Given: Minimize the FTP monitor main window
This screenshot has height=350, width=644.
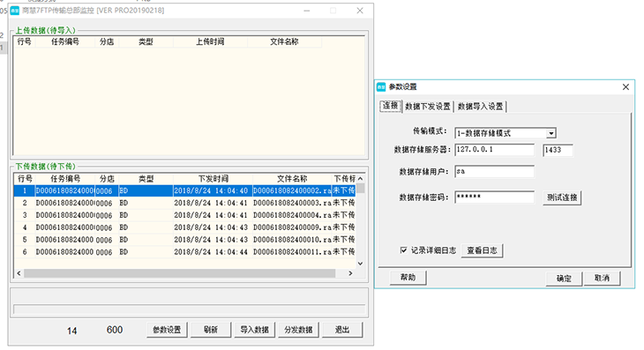Looking at the screenshot, I should [307, 11].
